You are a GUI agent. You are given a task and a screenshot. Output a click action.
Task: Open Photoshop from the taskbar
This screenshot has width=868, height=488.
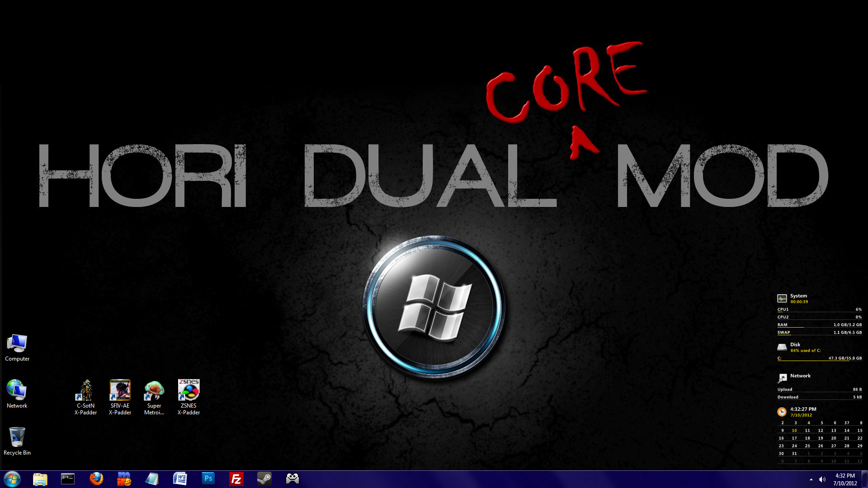click(x=208, y=479)
